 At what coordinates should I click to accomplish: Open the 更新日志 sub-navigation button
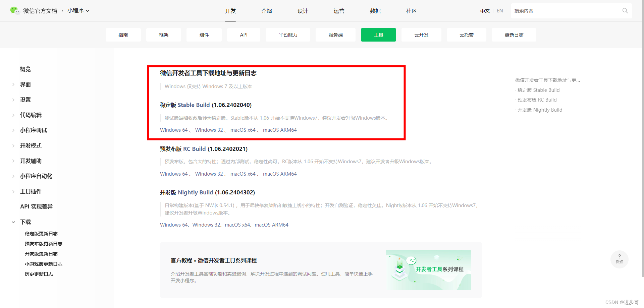tap(514, 35)
